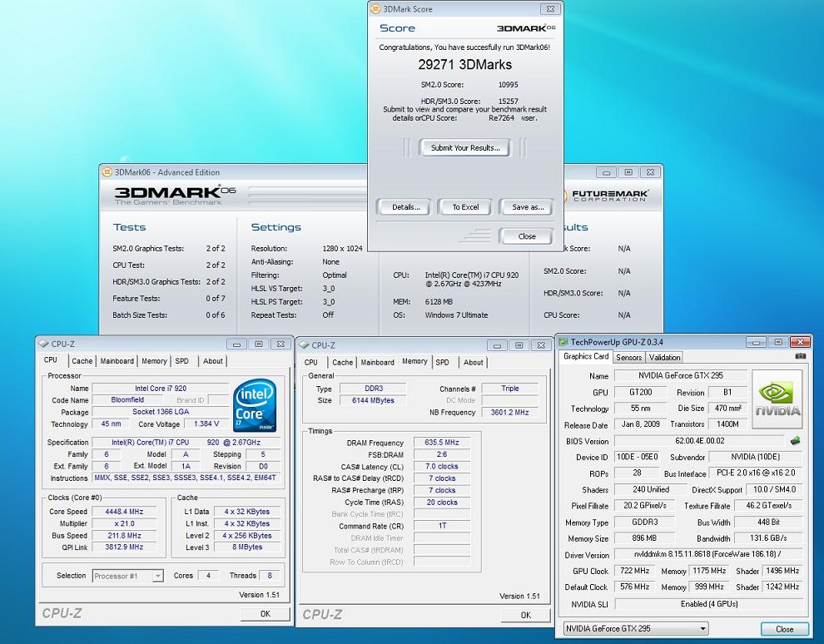Select Graphics Card tab in GPU-Z
The height and width of the screenshot is (644, 824).
point(586,356)
